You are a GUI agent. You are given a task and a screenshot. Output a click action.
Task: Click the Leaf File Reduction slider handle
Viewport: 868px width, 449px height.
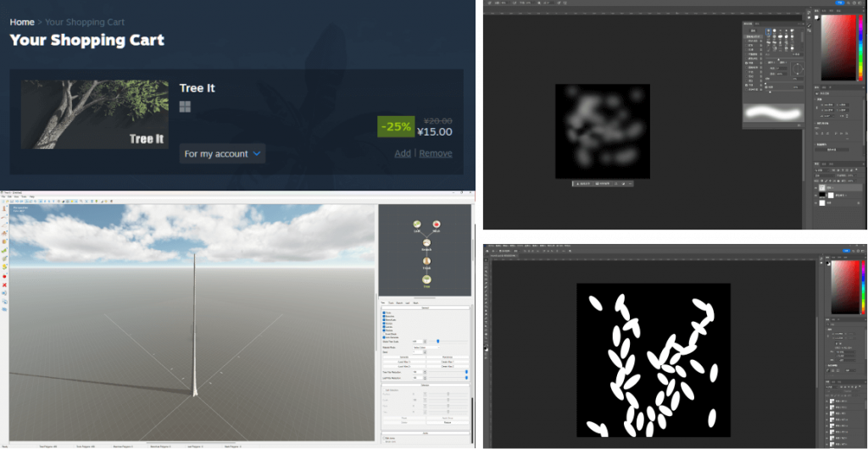467,378
